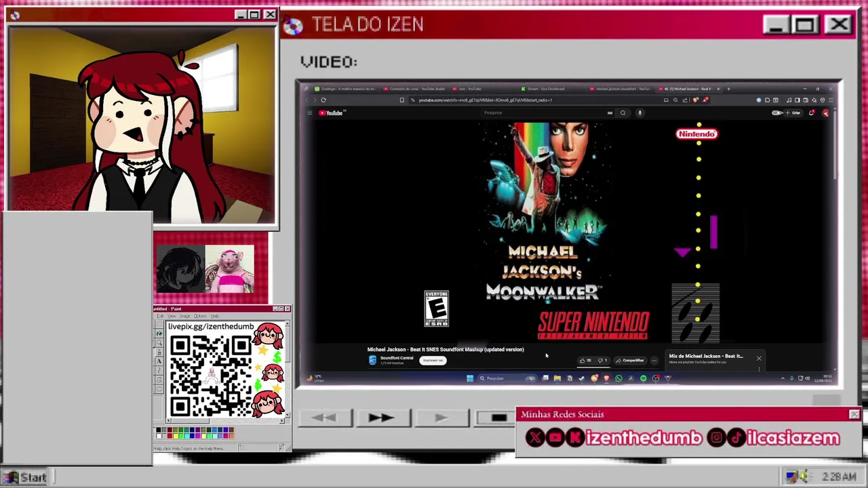Open the Image menu in Paint
This screenshot has height=488, width=868.
point(184,316)
